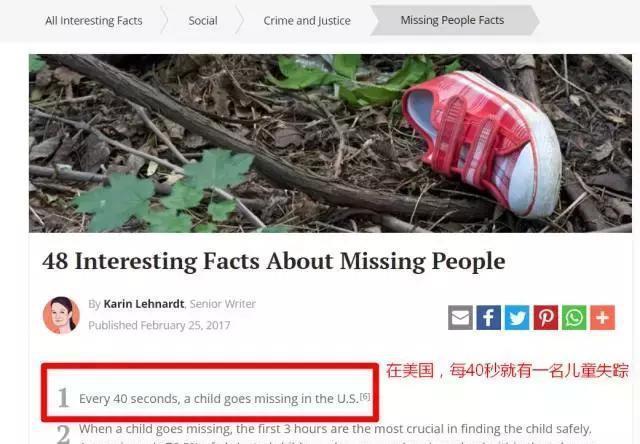Open the Crime and Justice breadcrumb
The width and height of the screenshot is (640, 444).
pyautogui.click(x=307, y=20)
